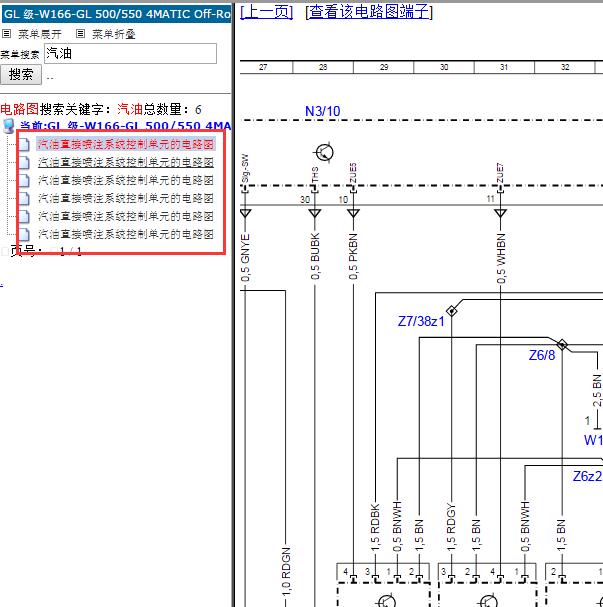Click ruler column header 28
The image size is (603, 607).
[323, 67]
